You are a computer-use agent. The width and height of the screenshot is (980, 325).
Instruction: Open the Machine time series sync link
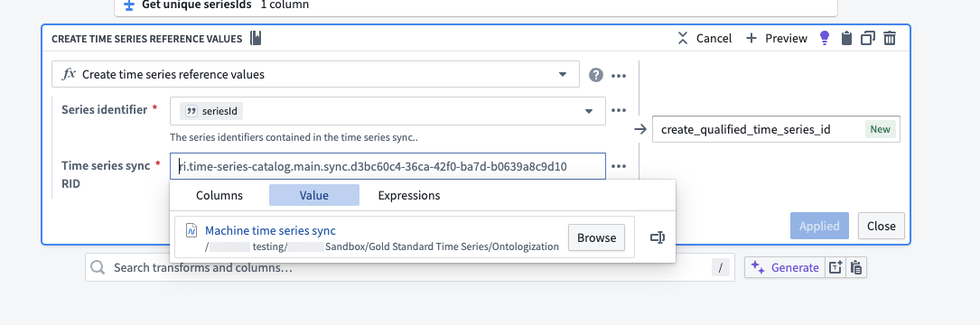270,230
